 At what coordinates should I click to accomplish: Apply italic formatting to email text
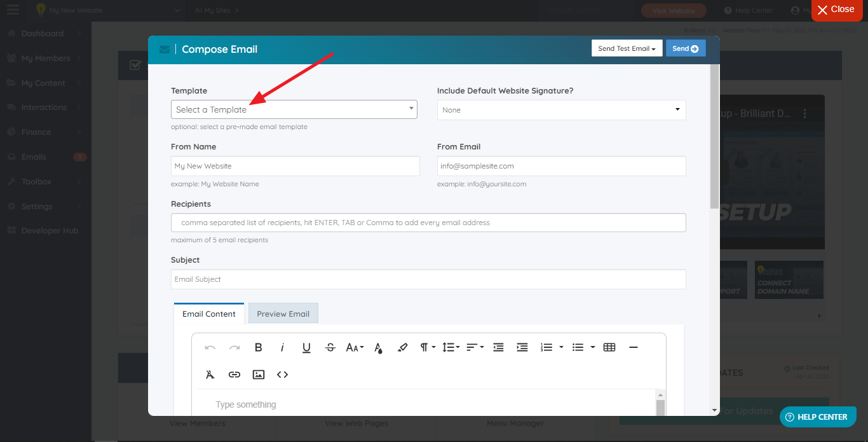click(282, 347)
